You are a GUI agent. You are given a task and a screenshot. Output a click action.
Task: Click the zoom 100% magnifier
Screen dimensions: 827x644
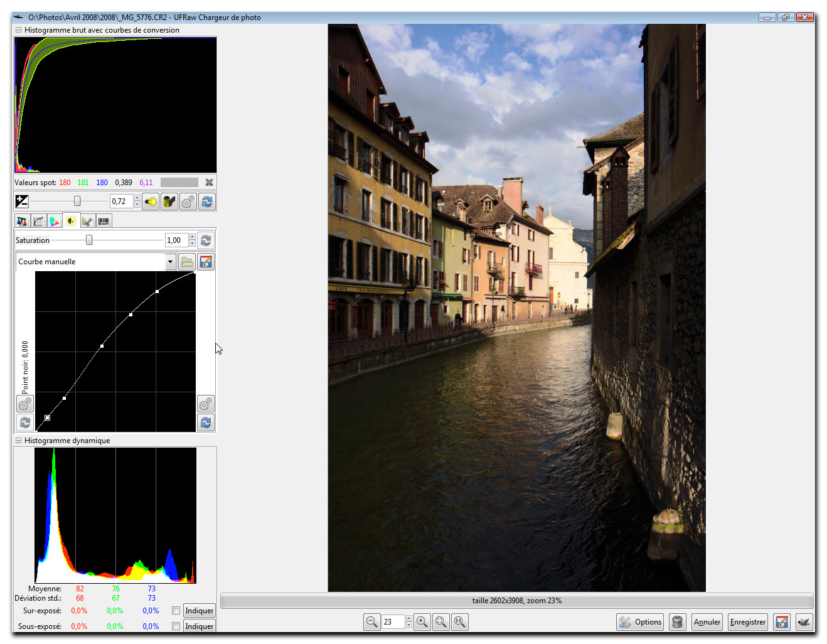click(460, 622)
